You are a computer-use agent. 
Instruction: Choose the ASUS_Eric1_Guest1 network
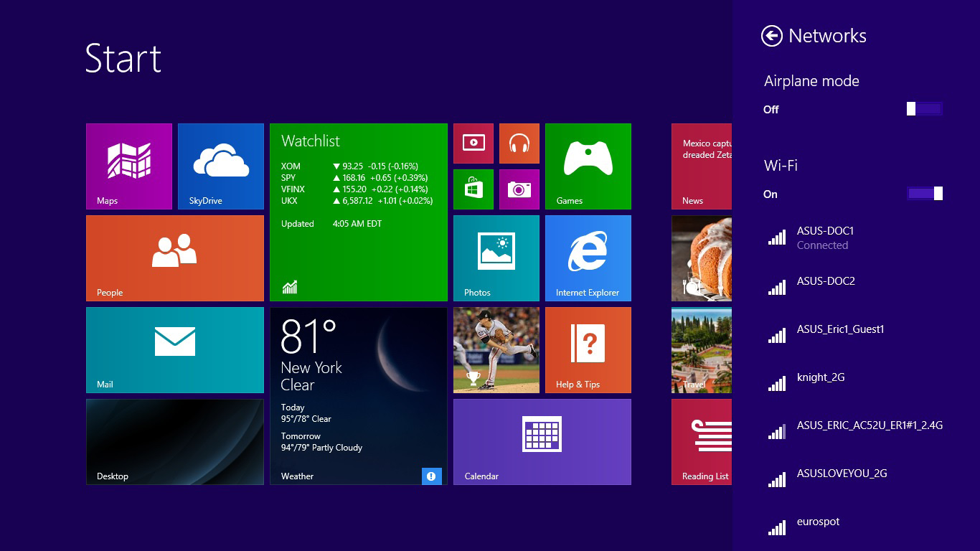click(857, 334)
